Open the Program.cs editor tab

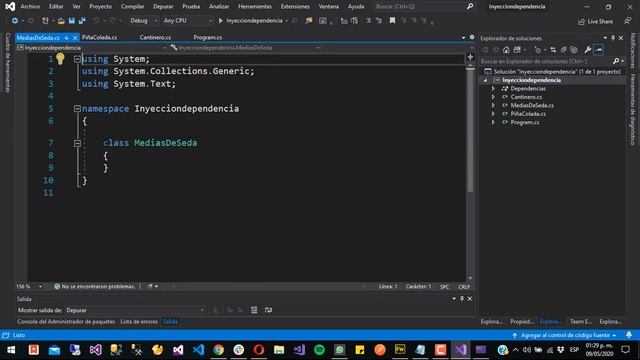(208, 37)
